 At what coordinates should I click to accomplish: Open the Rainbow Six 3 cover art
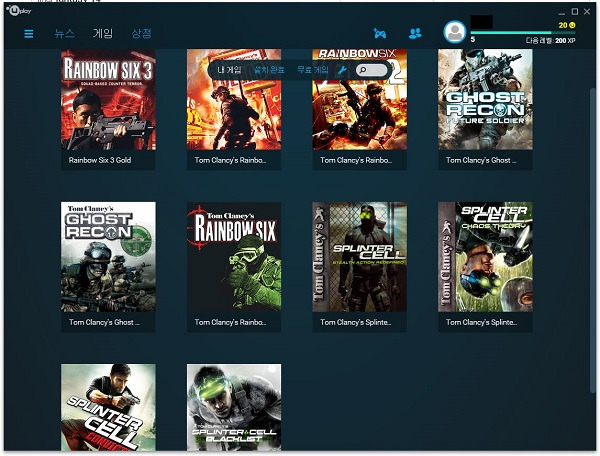point(108,99)
